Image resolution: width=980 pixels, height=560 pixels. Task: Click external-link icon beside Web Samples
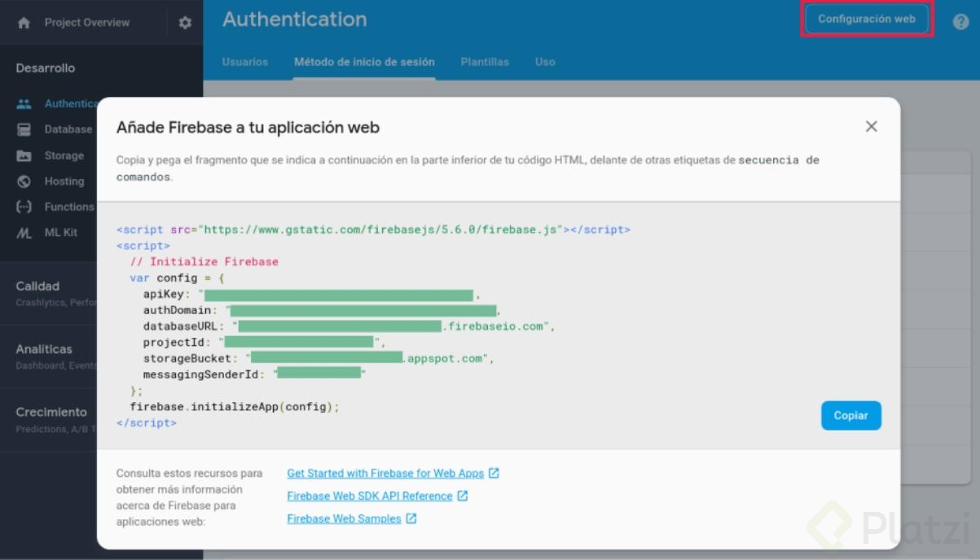point(411,518)
